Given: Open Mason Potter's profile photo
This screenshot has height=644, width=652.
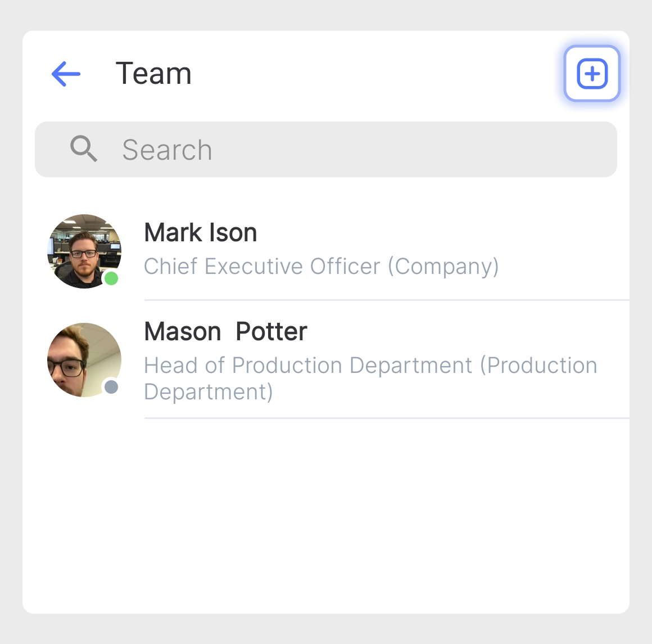Looking at the screenshot, I should (x=83, y=360).
